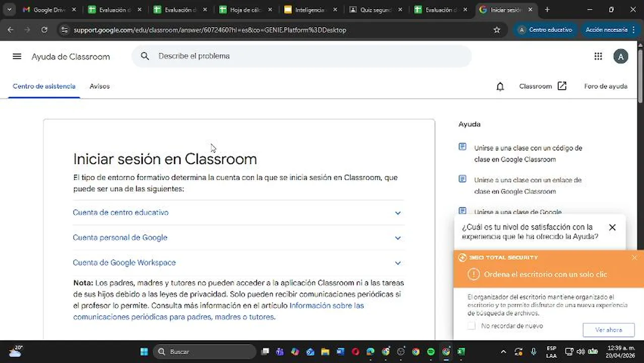Show hidden system tray icons
This screenshot has width=644, height=363.
[503, 351]
